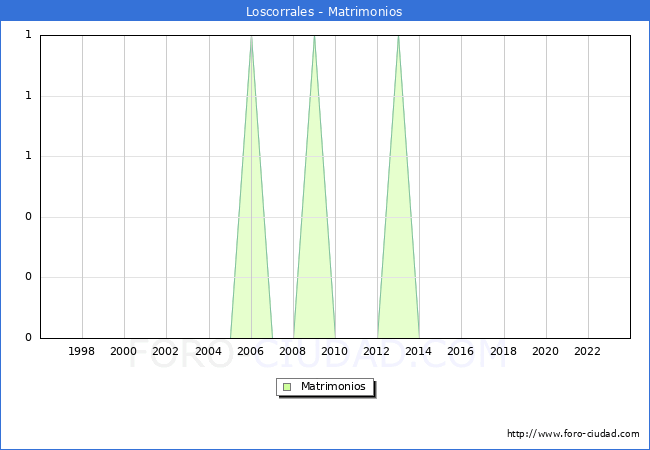
Task: Click the chart title Loscorrales - Matrimonios
Action: 324,12
